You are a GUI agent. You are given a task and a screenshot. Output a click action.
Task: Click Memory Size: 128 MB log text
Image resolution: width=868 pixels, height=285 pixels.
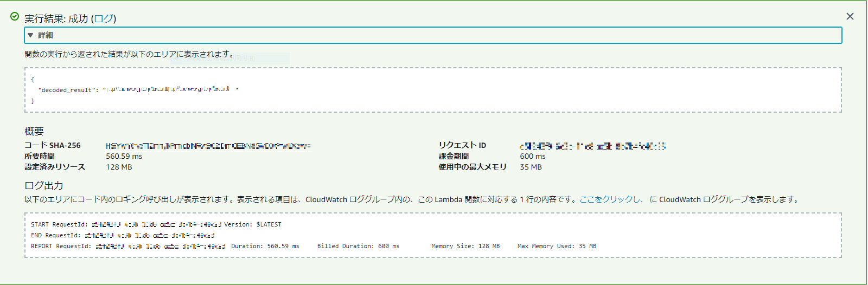click(465, 246)
